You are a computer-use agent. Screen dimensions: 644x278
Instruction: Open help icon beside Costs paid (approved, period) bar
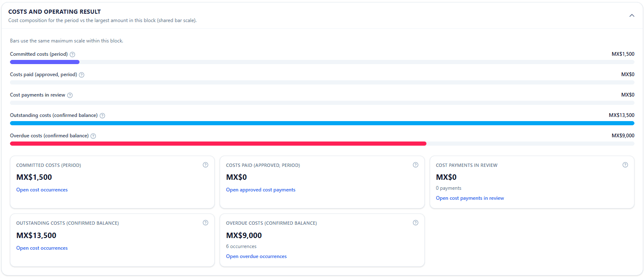82,75
